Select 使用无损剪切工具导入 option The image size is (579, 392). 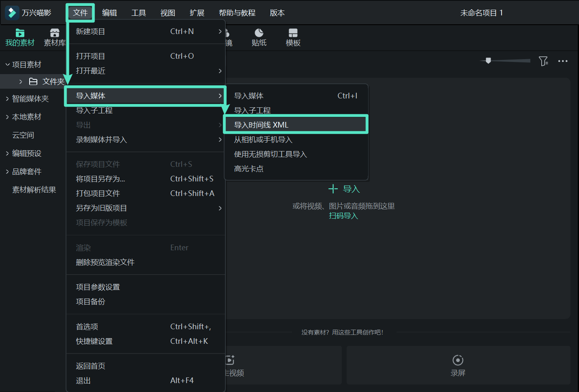click(x=296, y=154)
